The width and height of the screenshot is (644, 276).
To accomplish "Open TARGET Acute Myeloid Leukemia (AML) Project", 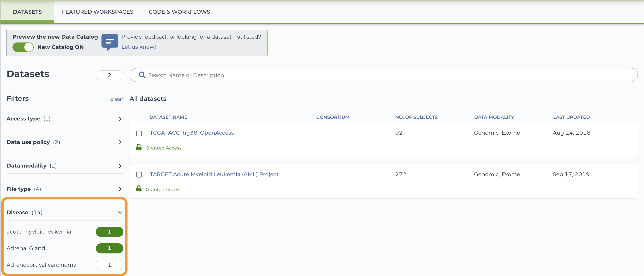I will point(214,174).
